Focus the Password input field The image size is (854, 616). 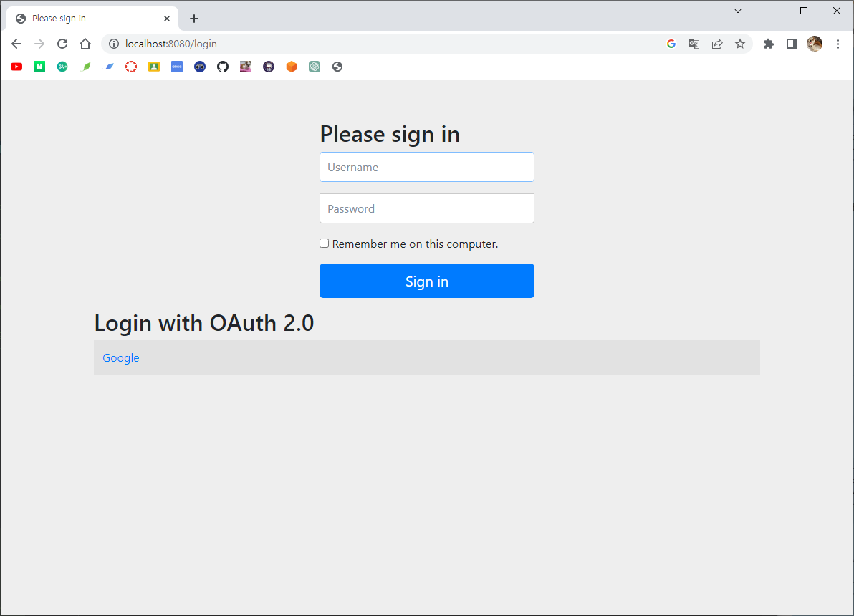(x=426, y=208)
